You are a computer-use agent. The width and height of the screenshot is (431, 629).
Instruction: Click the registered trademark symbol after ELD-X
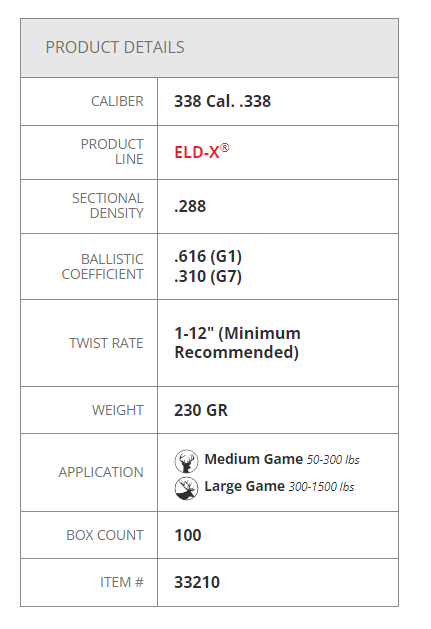(225, 148)
